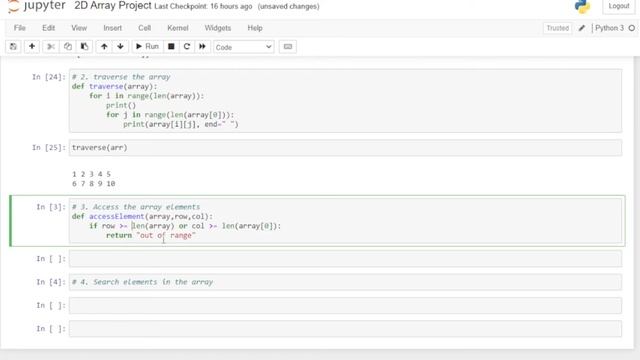Click output row 6 7 8 9 10
This screenshot has height=360, width=640.
coord(93,184)
